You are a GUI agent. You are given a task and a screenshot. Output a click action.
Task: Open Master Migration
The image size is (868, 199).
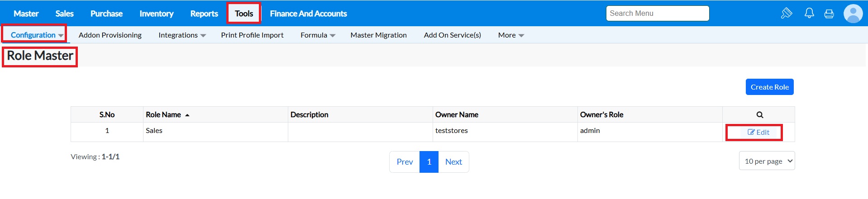tap(378, 35)
